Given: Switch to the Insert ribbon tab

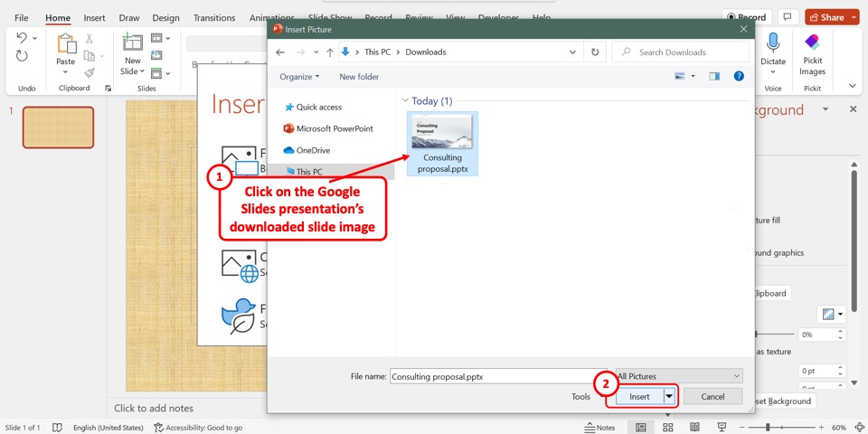Looking at the screenshot, I should coord(95,18).
